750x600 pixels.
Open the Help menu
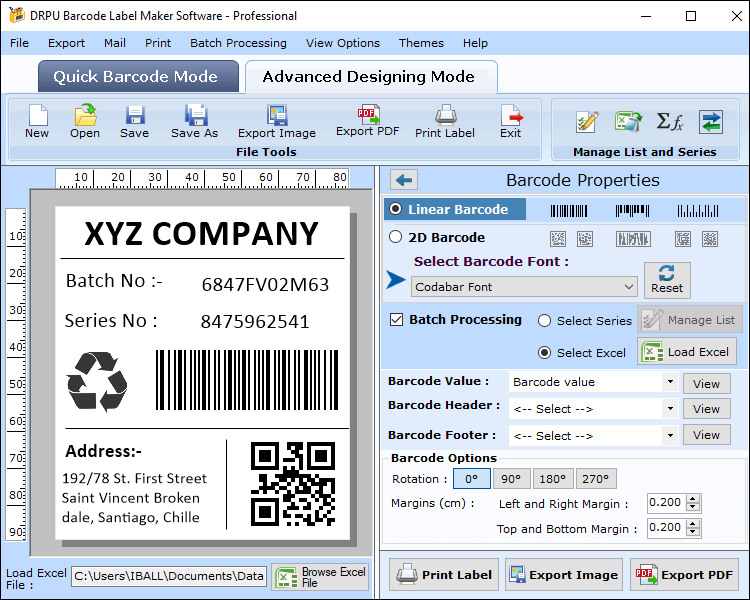(x=475, y=43)
